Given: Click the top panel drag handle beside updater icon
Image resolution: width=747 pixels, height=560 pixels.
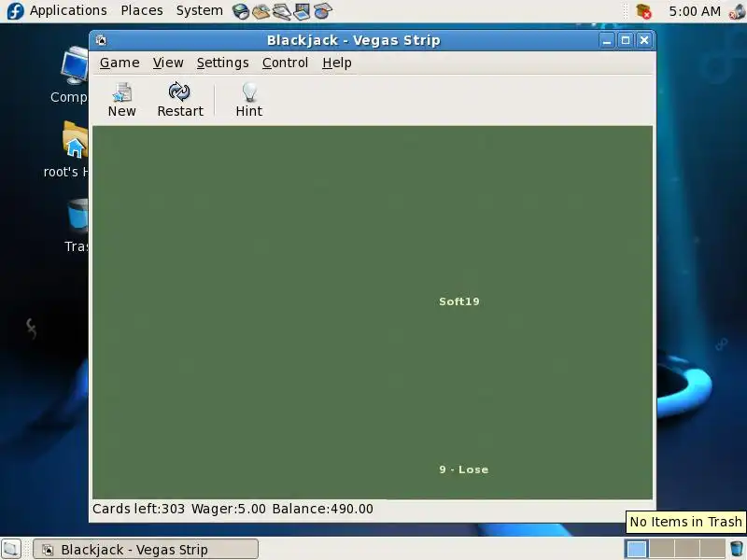Looking at the screenshot, I should point(626,11).
